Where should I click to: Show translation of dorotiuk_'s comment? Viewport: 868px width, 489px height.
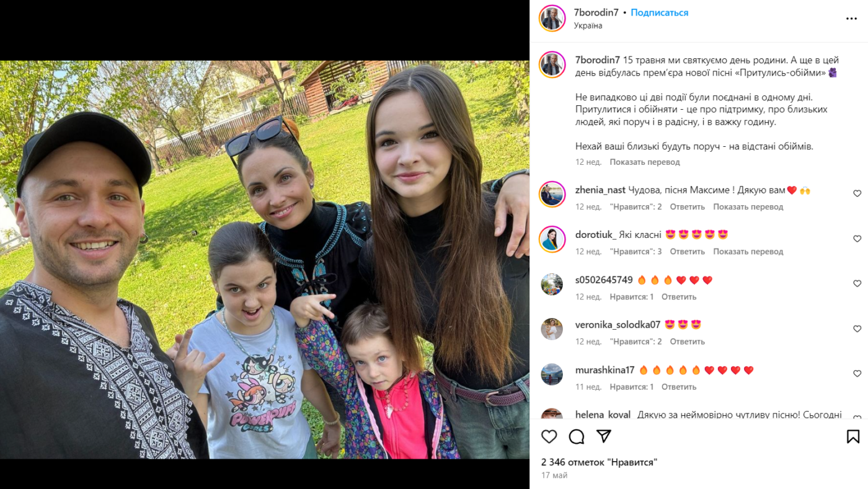[748, 252]
